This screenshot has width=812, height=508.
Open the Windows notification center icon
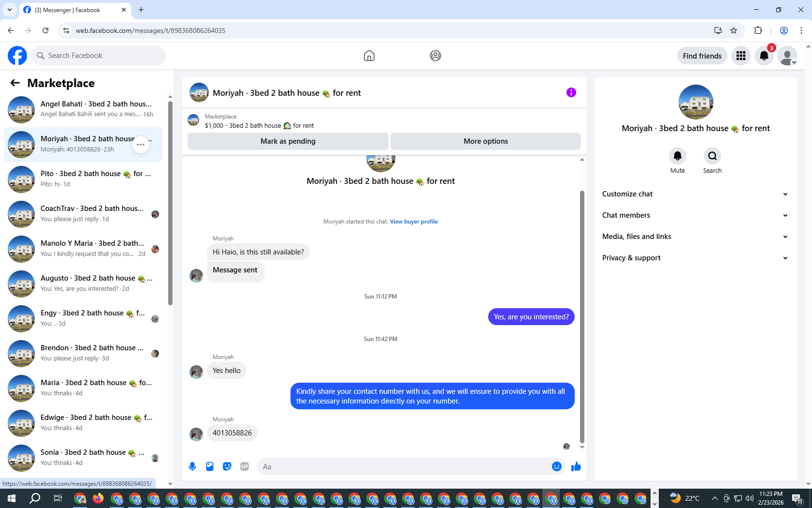tap(797, 498)
